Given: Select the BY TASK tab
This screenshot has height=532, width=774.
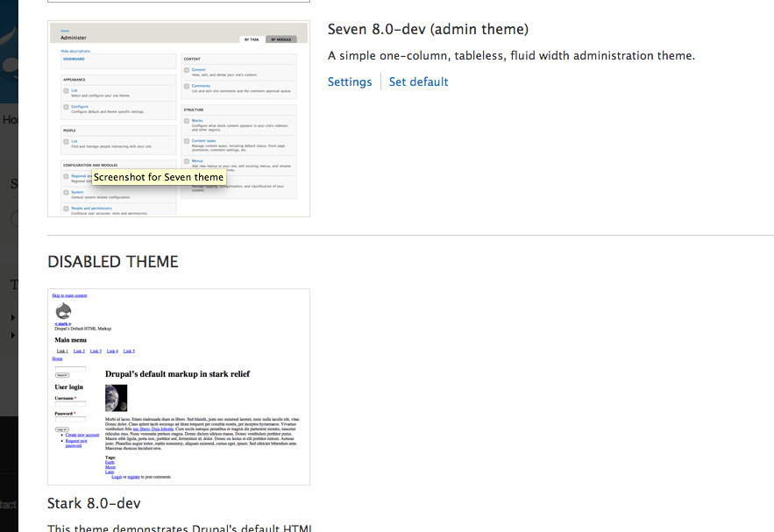Looking at the screenshot, I should pyautogui.click(x=252, y=39).
